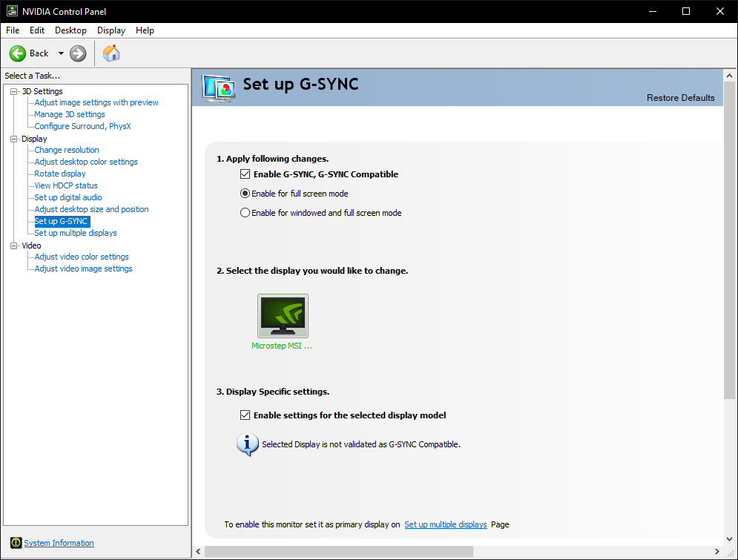Open Configure Surround, PhysX
Screen dimensions: 738x560
tap(82, 126)
